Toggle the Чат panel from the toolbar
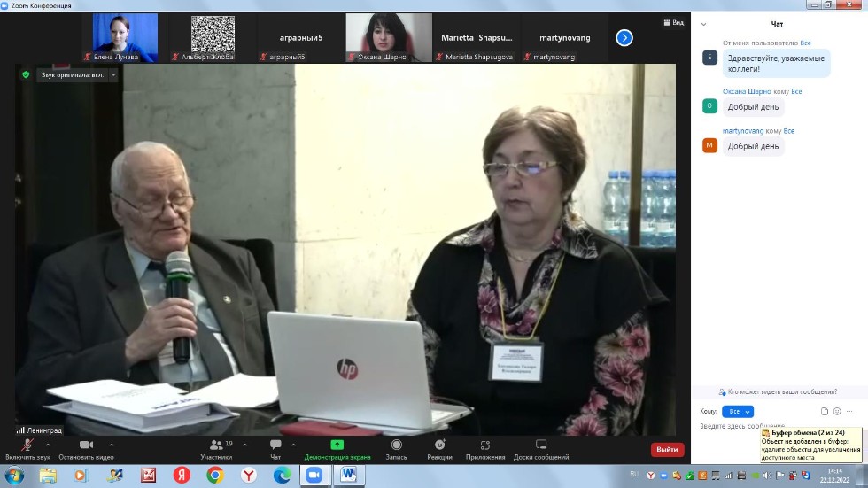Screen dimensions: 868x488 pyautogui.click(x=275, y=448)
